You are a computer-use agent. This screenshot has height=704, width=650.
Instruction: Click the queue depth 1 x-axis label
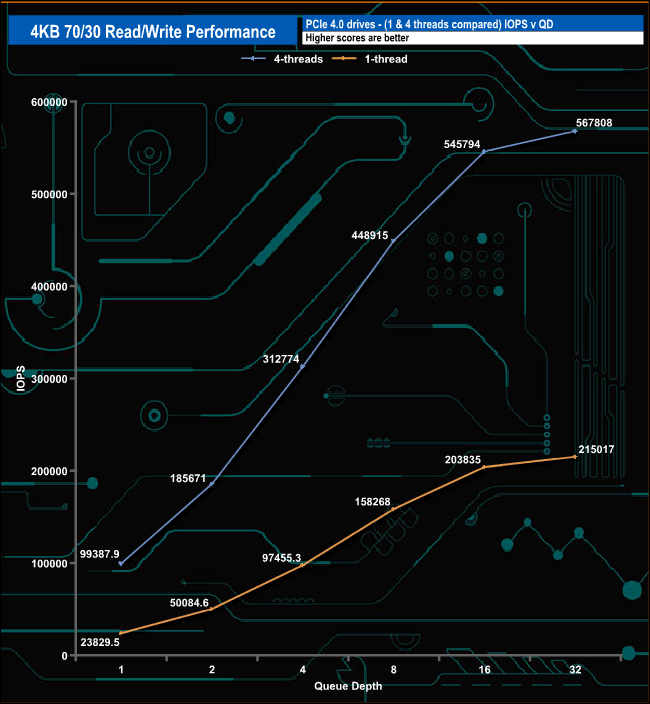[x=121, y=670]
